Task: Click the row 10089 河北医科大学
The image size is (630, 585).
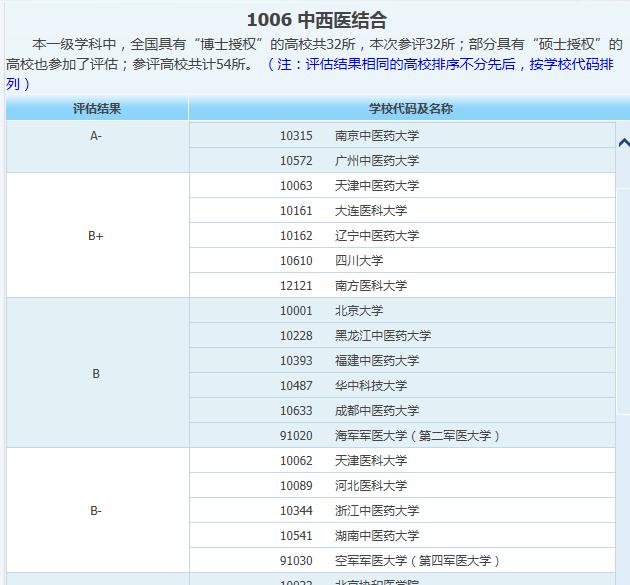Action: click(402, 485)
